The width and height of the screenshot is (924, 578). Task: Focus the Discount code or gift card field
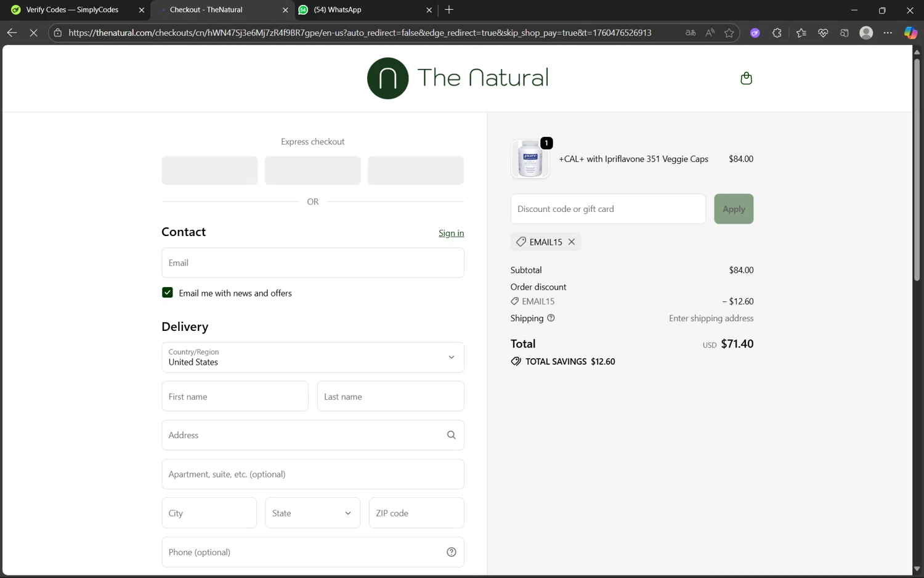608,209
